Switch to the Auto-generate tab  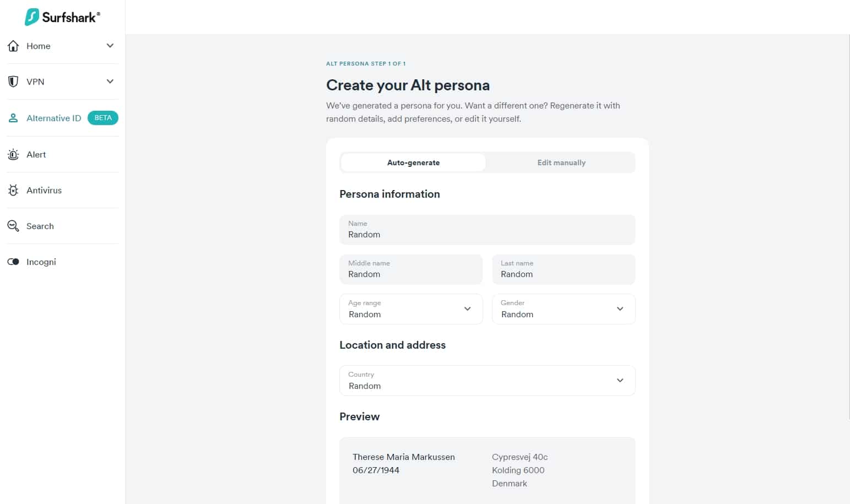click(x=413, y=162)
